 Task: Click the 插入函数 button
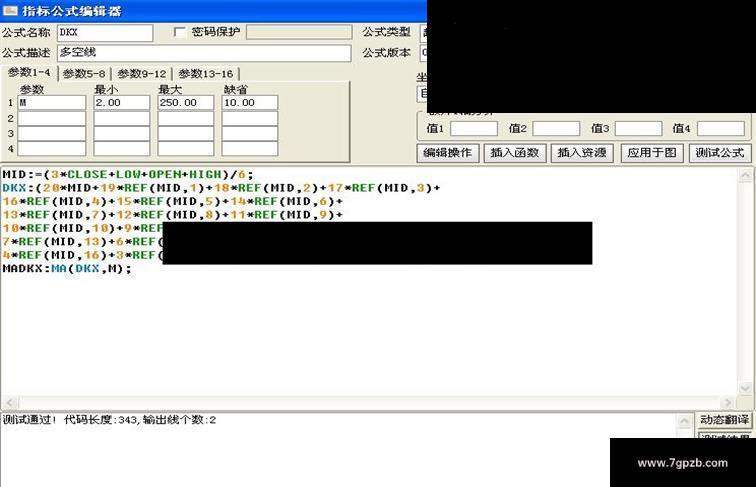(514, 153)
